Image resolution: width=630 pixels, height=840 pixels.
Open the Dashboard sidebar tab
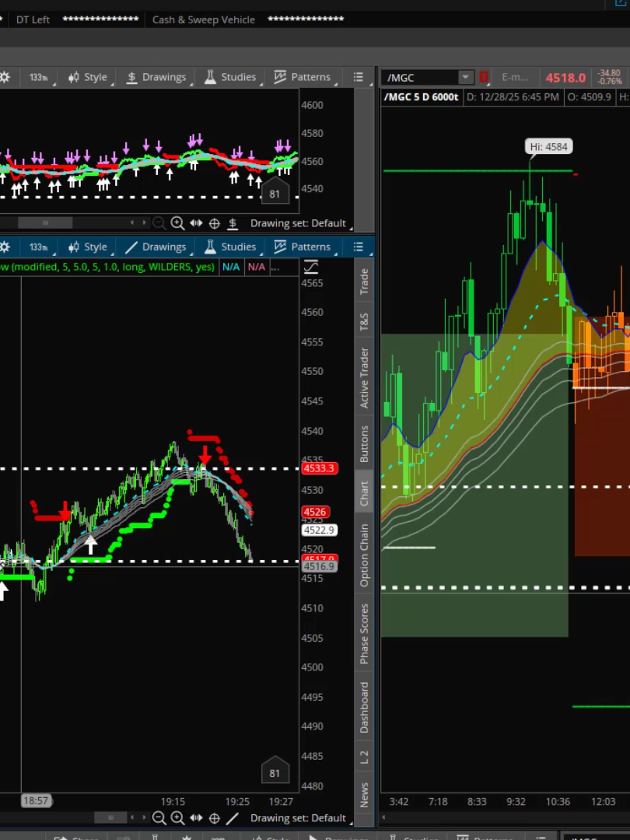[364, 708]
